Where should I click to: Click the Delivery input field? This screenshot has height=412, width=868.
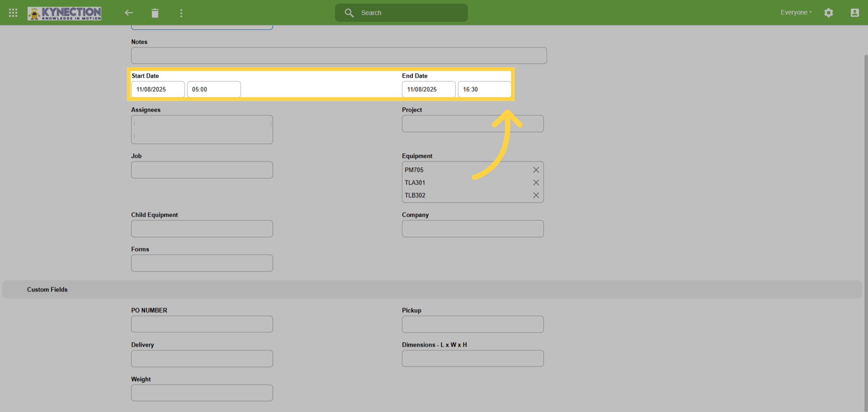click(202, 358)
